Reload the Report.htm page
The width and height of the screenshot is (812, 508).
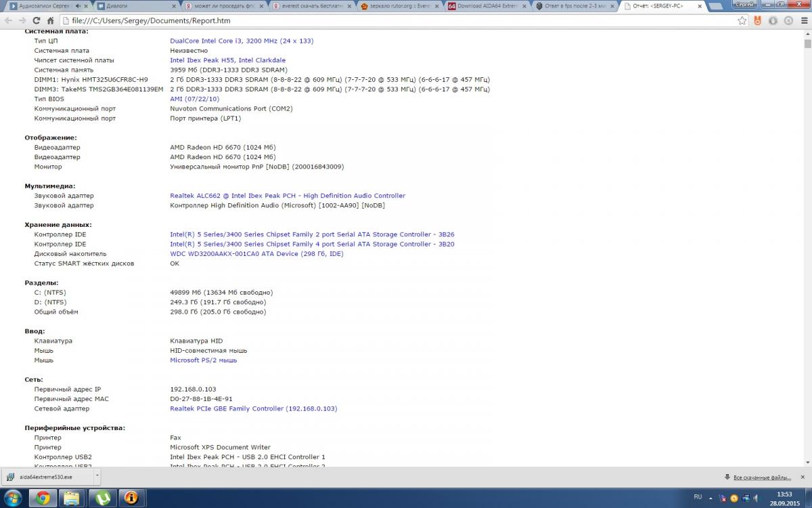tap(37, 20)
